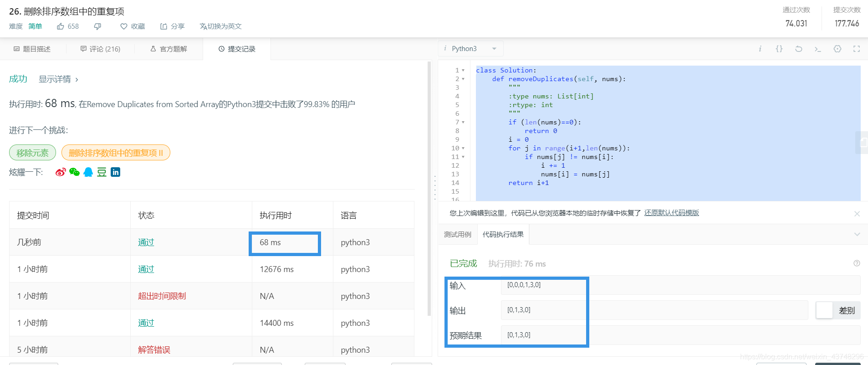Click the help question mark icon

tap(857, 263)
